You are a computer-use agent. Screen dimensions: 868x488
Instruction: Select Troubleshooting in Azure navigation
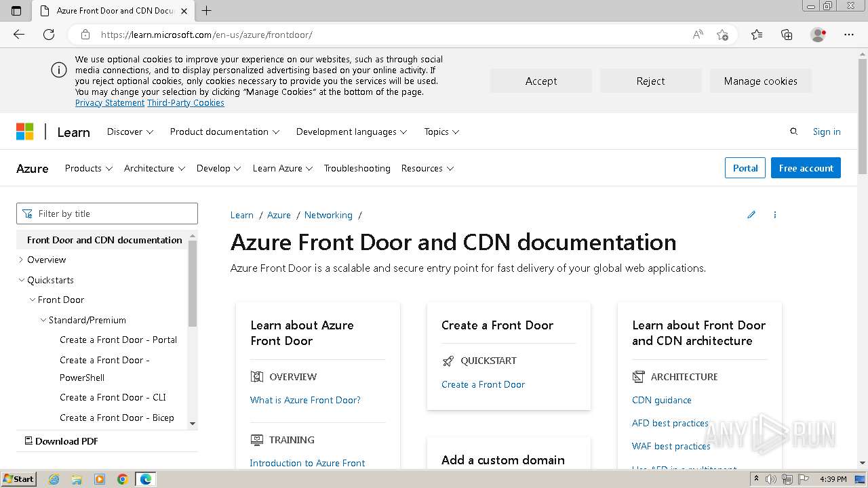[x=357, y=168]
